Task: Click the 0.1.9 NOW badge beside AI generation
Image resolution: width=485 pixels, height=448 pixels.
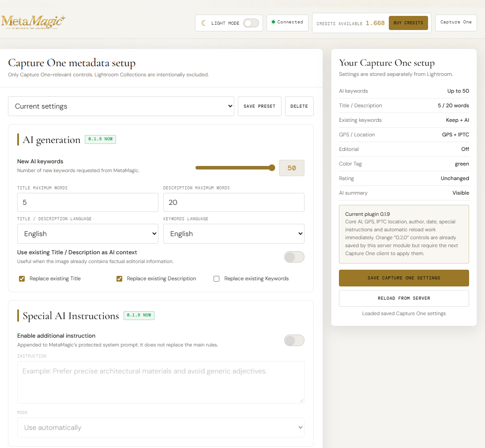Action: (x=101, y=139)
